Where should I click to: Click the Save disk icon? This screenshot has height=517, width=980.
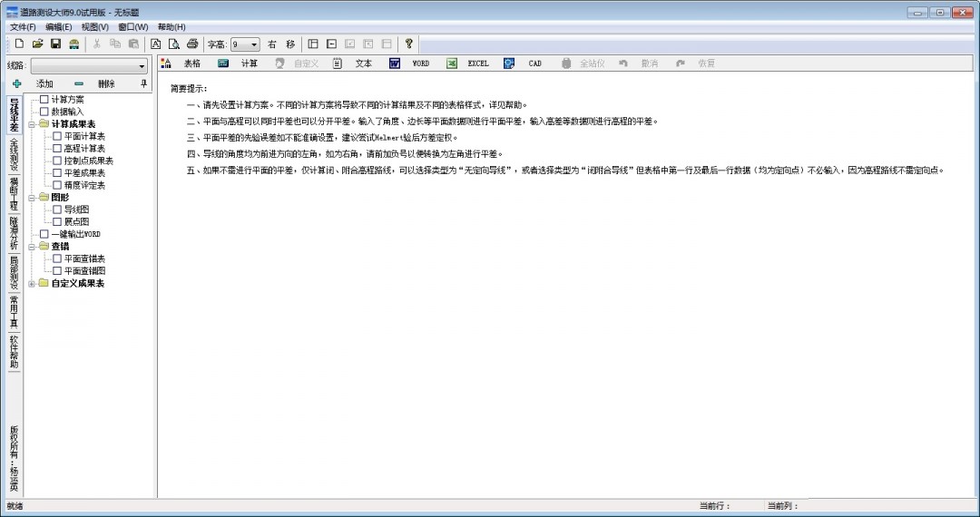[55, 44]
